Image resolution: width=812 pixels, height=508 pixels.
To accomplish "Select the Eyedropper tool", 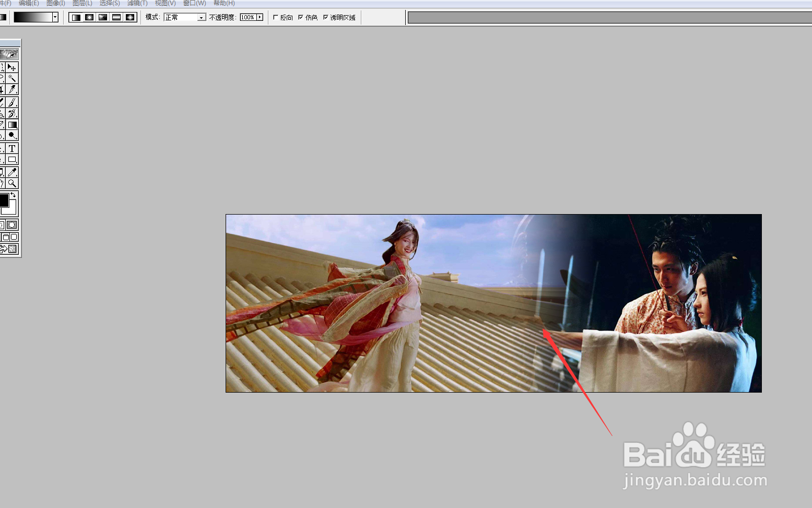I will pos(12,172).
